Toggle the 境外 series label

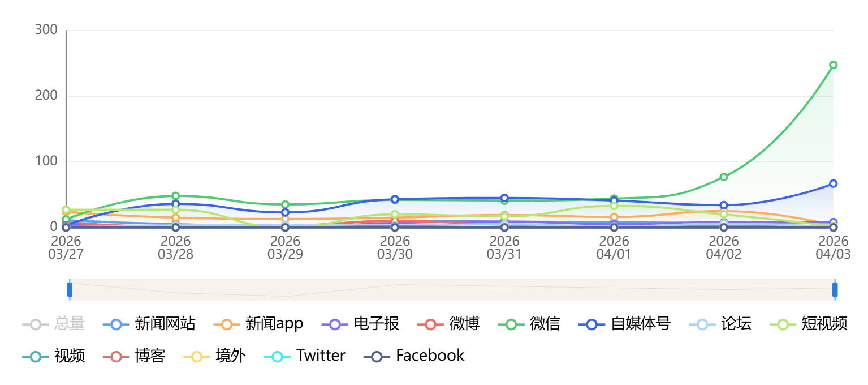[x=230, y=356]
